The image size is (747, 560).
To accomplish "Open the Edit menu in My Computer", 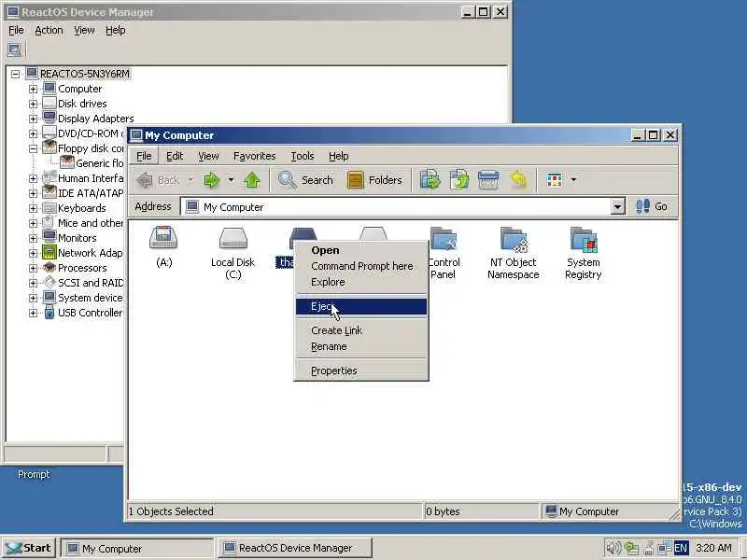I will point(175,156).
